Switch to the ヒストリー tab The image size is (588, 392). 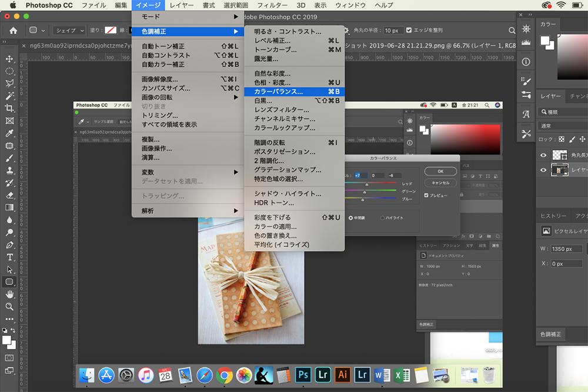point(553,216)
